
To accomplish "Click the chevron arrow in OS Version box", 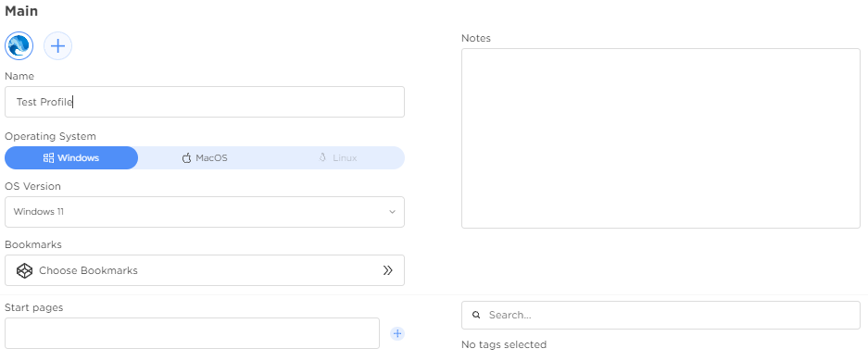I will [392, 212].
